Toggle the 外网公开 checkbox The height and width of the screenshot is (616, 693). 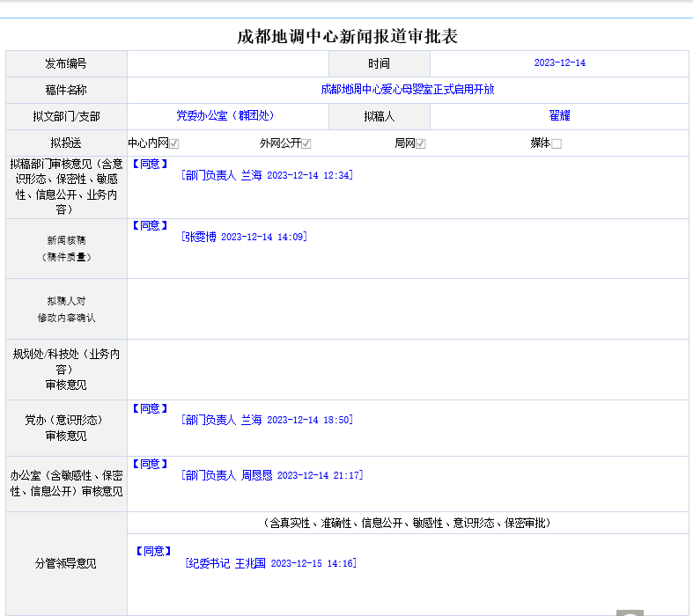(306, 143)
